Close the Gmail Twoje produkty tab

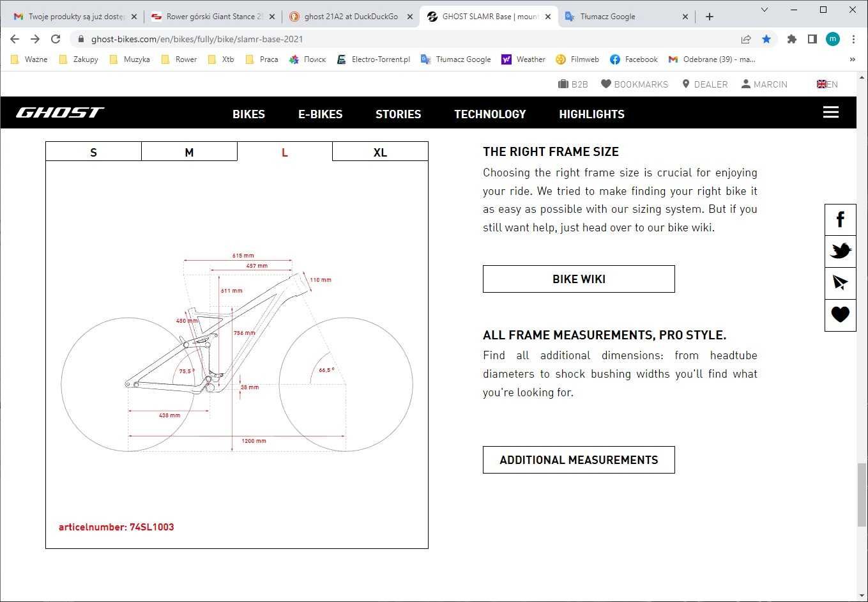134,17
